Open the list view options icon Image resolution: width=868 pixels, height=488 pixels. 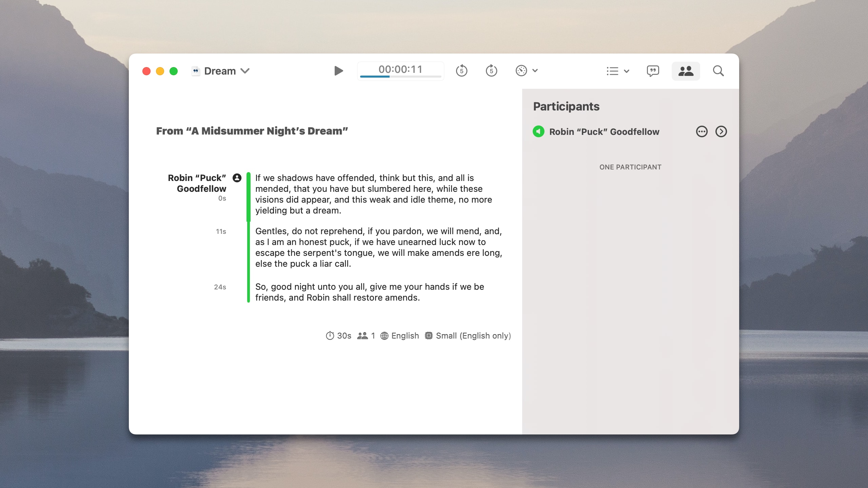tap(612, 71)
